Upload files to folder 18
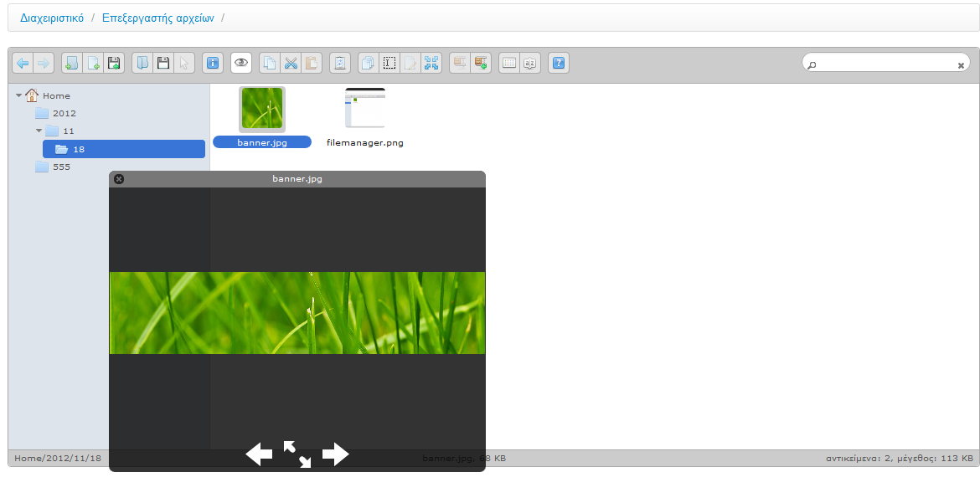Viewport: 980px width, 503px height. (x=113, y=63)
